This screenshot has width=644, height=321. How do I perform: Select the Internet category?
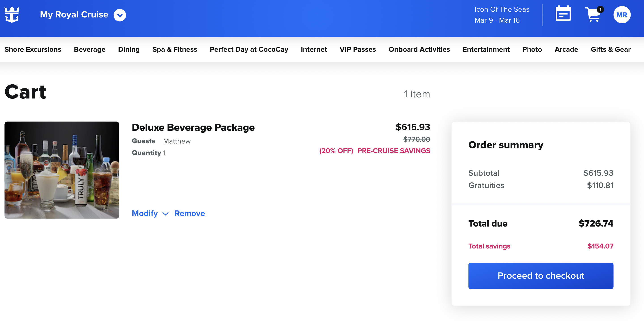tap(314, 49)
